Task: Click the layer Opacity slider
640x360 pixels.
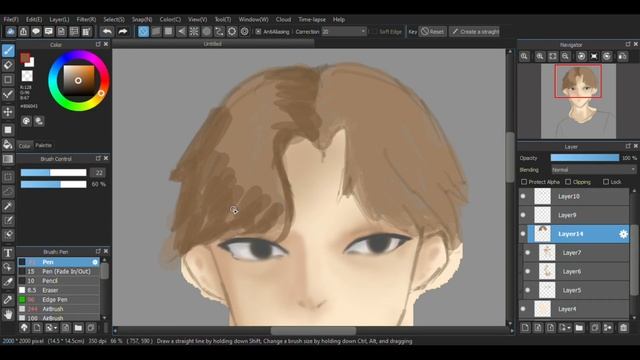Action: click(x=584, y=158)
